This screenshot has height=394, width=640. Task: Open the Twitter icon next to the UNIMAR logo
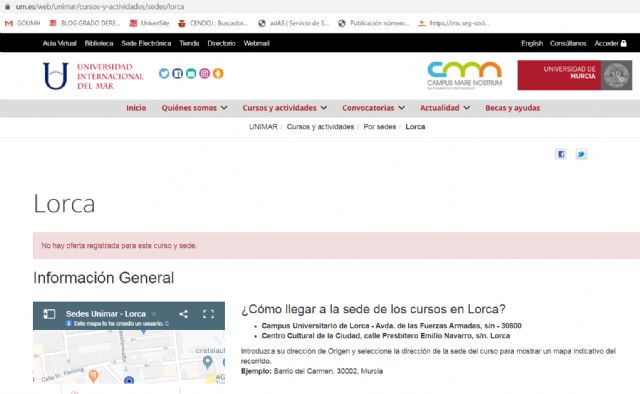click(164, 73)
